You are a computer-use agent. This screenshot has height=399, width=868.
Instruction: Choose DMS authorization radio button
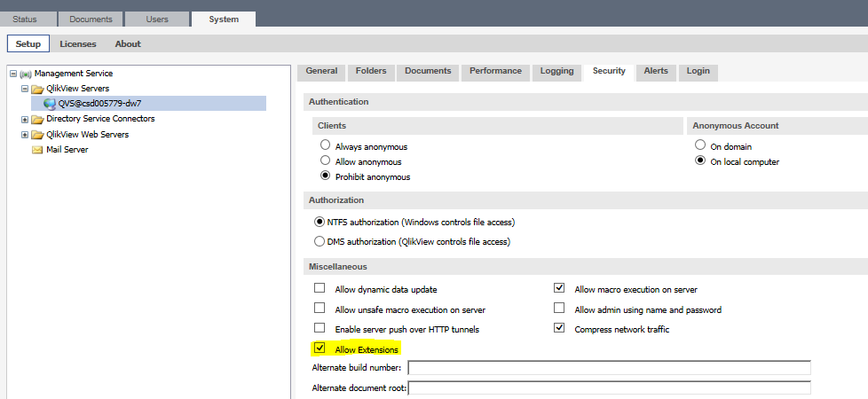tap(320, 241)
